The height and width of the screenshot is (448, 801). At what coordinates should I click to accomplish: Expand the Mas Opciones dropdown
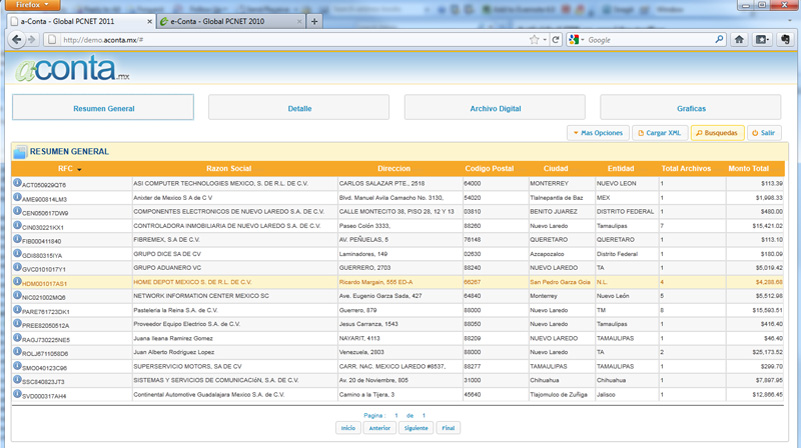(598, 133)
